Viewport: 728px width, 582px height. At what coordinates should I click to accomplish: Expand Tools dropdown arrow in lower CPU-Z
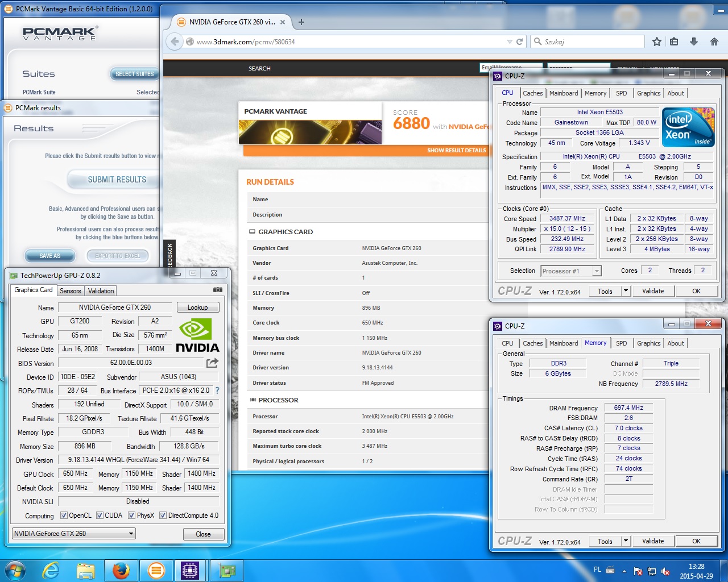626,541
